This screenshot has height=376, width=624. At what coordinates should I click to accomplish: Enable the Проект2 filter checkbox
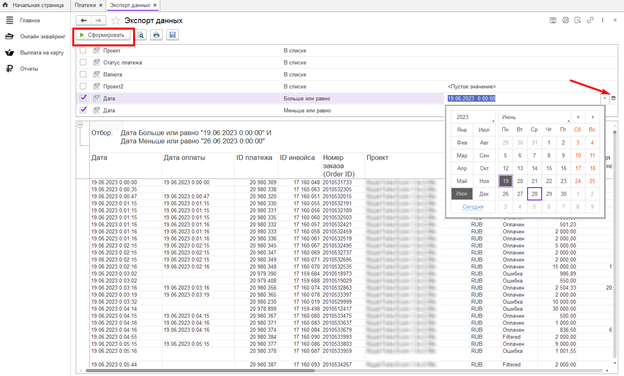coord(83,86)
